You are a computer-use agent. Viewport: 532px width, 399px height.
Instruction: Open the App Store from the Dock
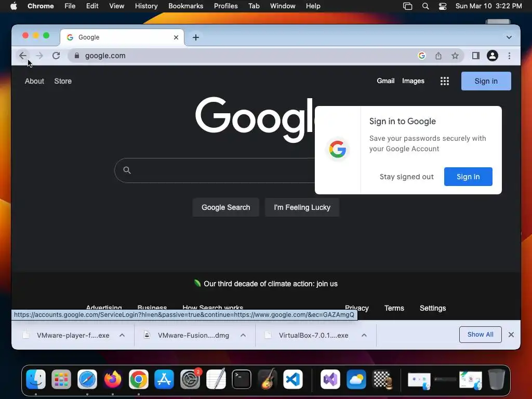(164, 379)
